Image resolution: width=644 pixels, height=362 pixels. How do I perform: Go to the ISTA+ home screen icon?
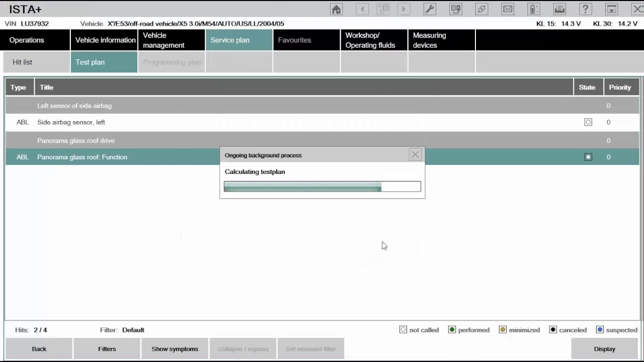[x=337, y=9]
